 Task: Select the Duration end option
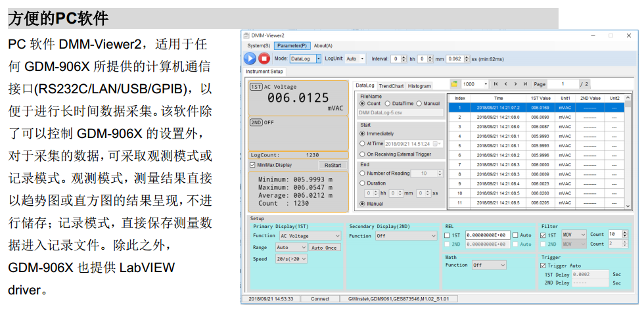pyautogui.click(x=362, y=183)
